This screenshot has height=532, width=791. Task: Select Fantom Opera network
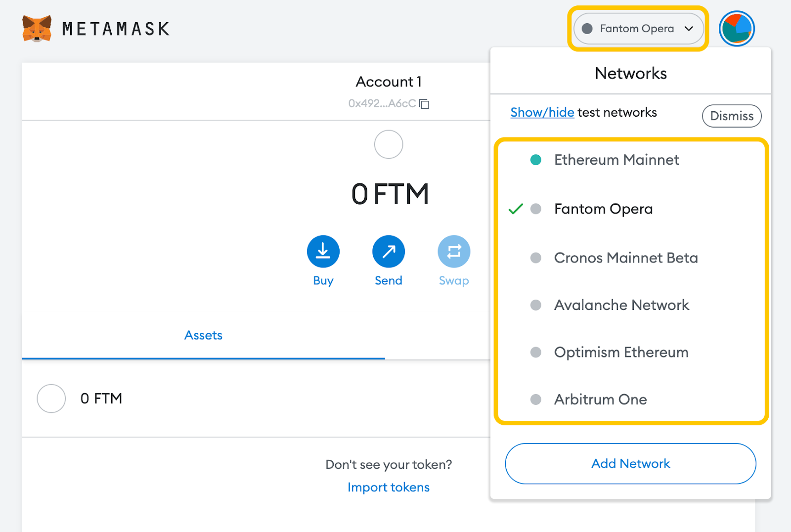pyautogui.click(x=631, y=209)
